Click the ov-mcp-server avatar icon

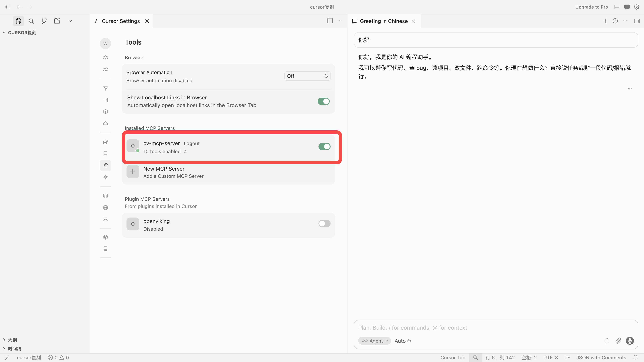[133, 146]
